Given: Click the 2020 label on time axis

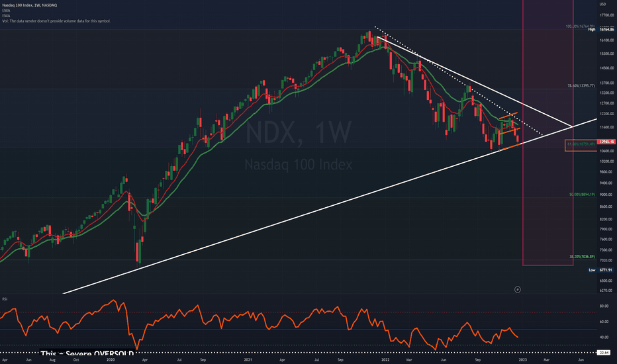Looking at the screenshot, I should pos(111,359).
